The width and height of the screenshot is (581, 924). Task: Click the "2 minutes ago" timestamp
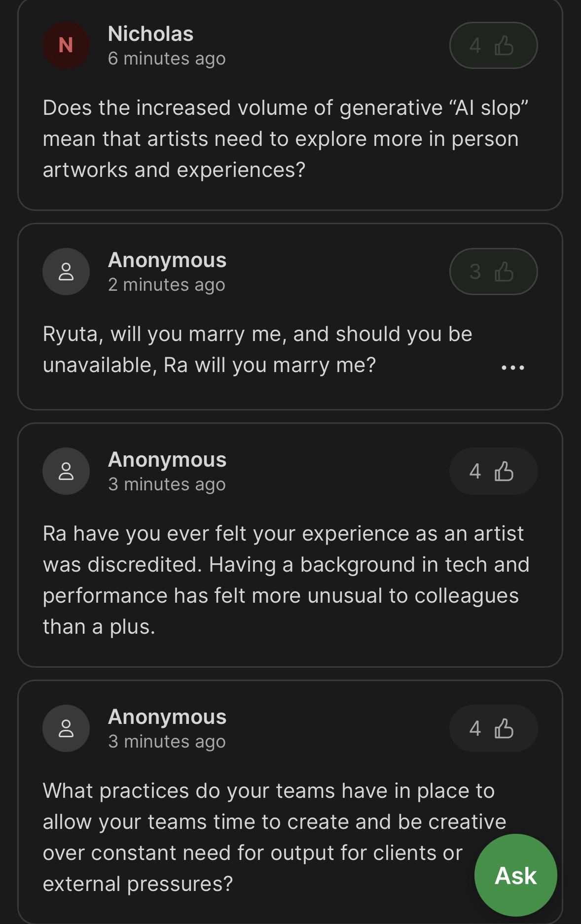(x=167, y=285)
